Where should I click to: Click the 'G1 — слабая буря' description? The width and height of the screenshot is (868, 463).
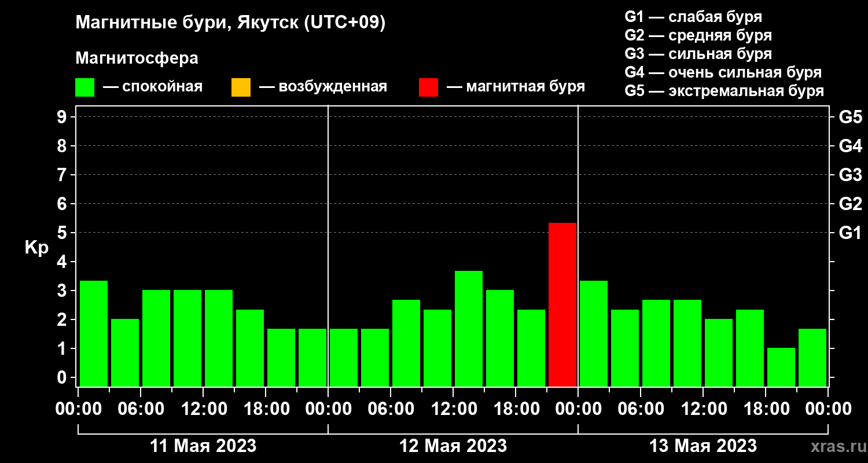coord(693,16)
